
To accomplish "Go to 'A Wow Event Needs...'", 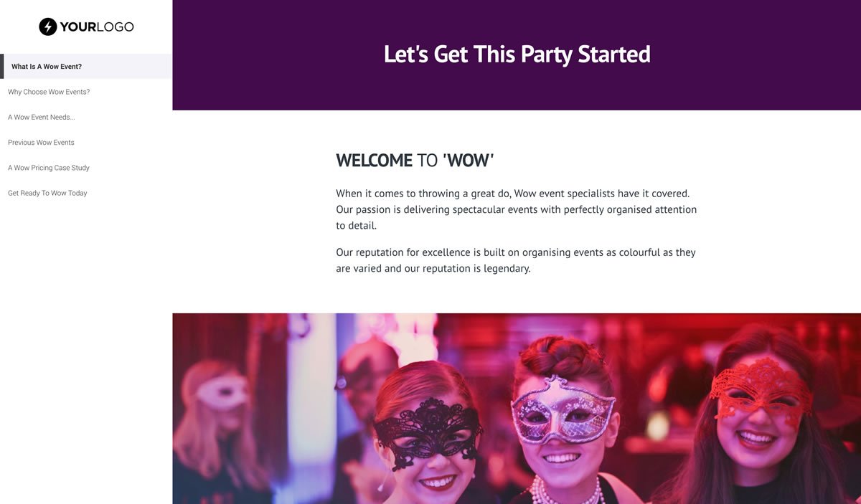I will [41, 118].
